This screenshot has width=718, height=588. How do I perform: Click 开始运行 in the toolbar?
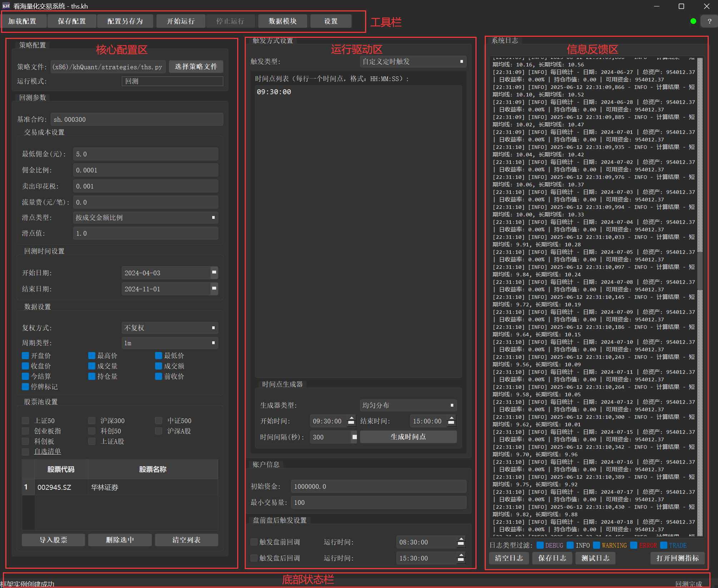[x=181, y=21]
